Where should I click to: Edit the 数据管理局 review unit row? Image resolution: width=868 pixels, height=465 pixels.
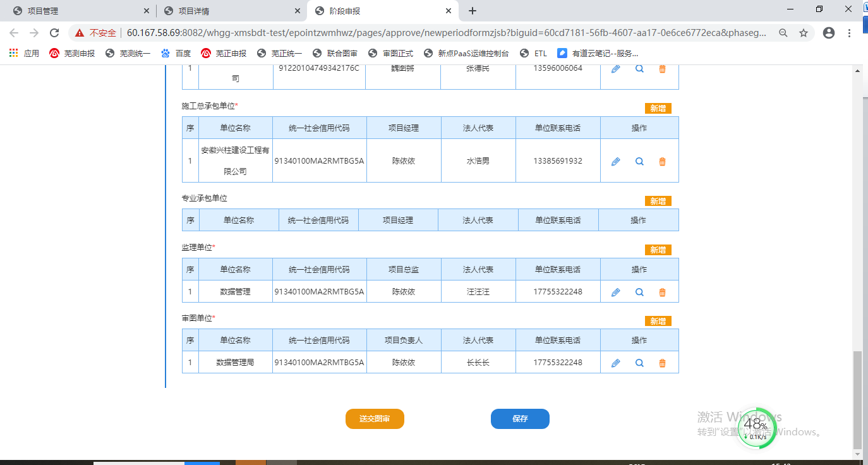(x=616, y=363)
